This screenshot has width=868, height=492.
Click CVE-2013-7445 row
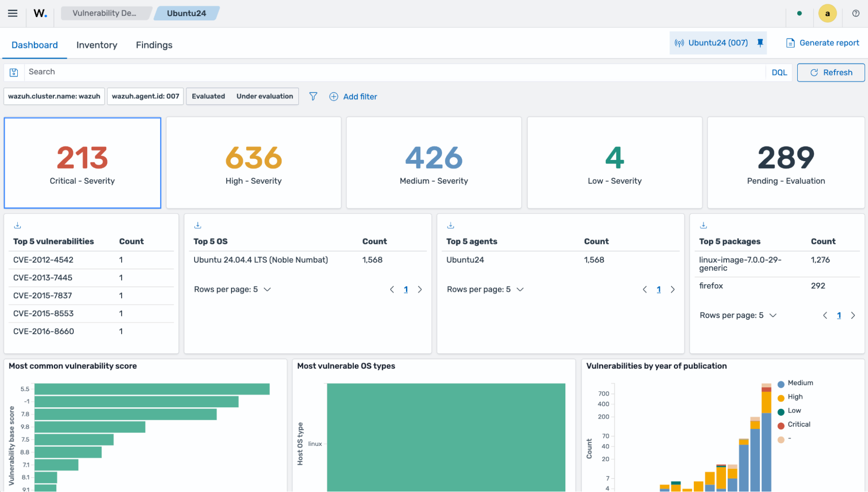tap(91, 278)
